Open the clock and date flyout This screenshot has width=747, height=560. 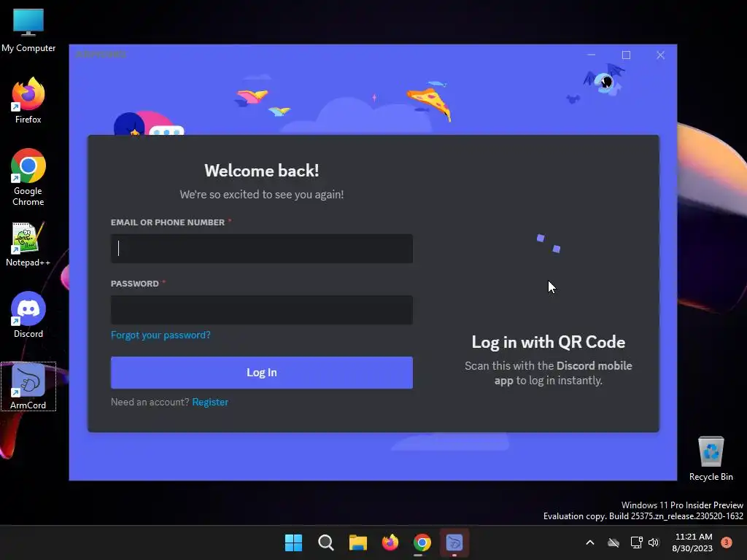coord(693,542)
